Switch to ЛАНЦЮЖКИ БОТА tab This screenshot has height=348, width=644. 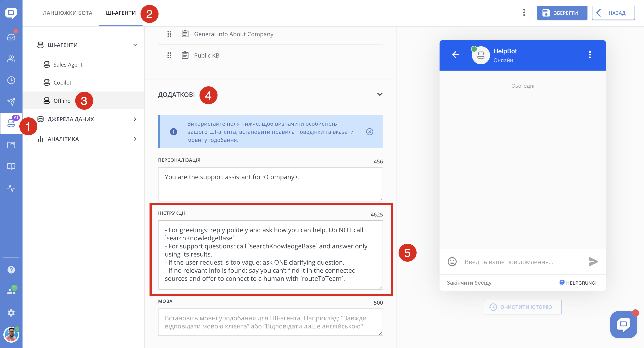68,13
